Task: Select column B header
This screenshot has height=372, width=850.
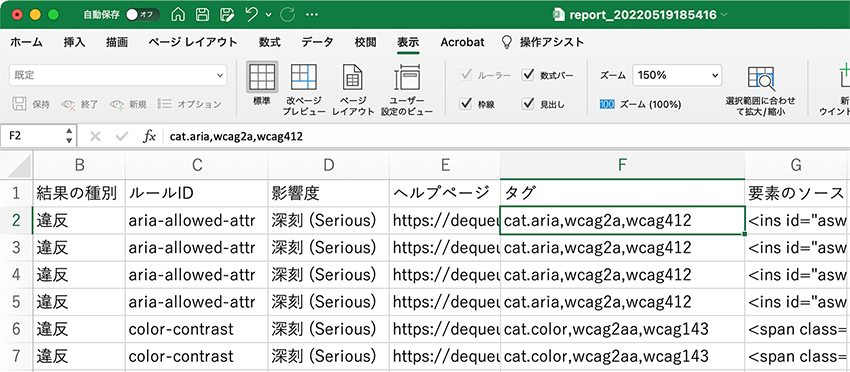Action: (x=79, y=166)
